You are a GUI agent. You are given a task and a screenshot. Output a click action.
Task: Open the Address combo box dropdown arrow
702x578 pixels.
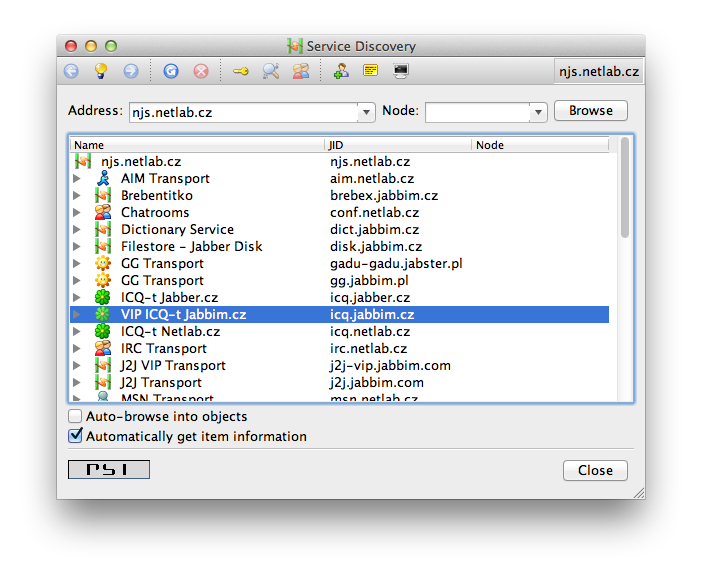pyautogui.click(x=366, y=112)
